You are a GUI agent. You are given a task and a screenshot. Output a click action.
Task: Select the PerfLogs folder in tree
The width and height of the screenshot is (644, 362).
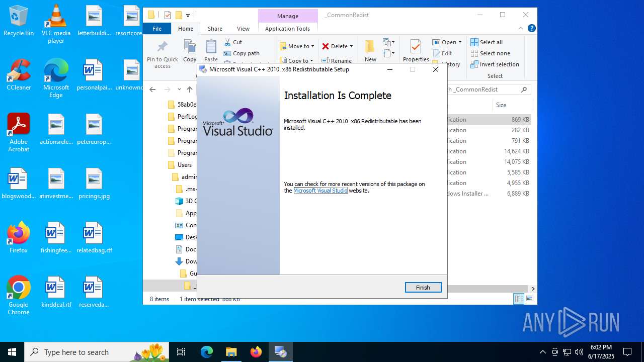[x=182, y=117]
